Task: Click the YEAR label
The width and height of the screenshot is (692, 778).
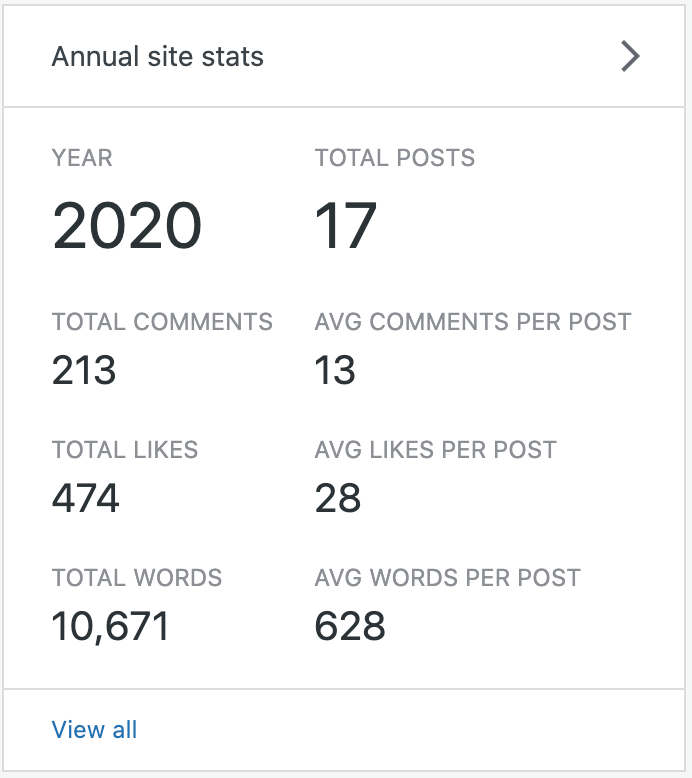Action: coord(82,158)
